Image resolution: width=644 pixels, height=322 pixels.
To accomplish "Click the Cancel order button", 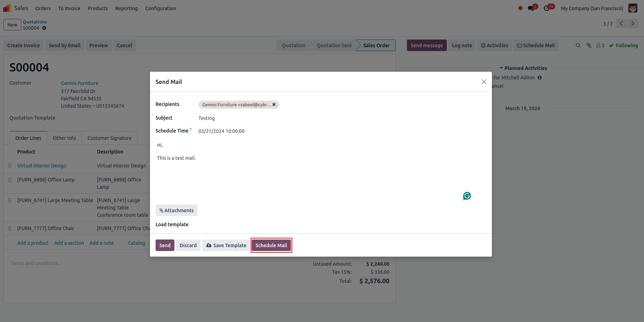I will click(x=124, y=45).
